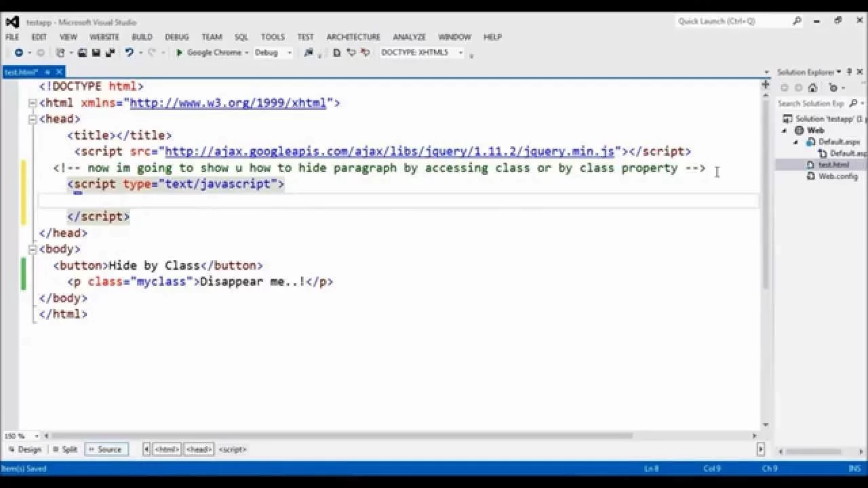
Task: Collapse the head element outlining toggle
Action: coord(32,119)
